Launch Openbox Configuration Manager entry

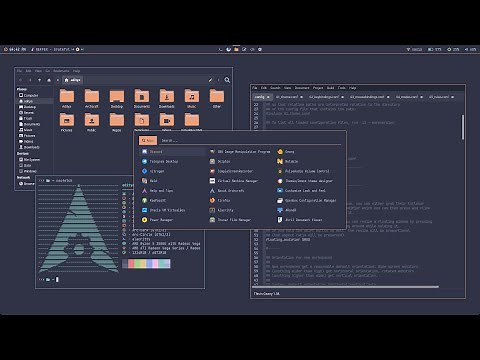(308, 200)
